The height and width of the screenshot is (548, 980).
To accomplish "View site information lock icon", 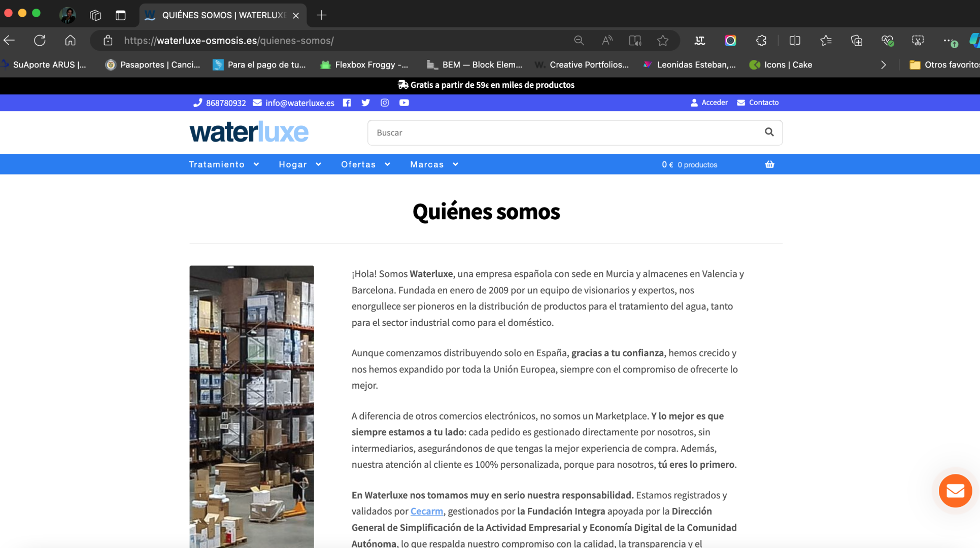I will click(x=108, y=41).
